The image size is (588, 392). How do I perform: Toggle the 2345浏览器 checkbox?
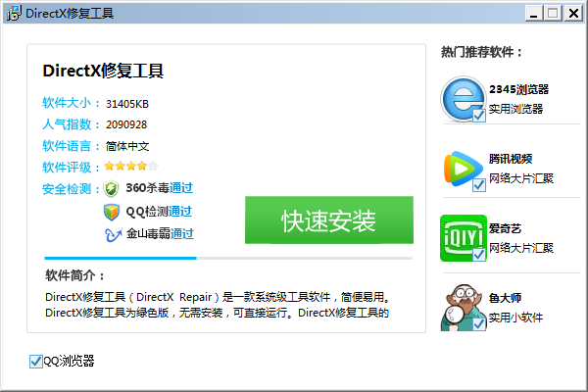tap(479, 117)
